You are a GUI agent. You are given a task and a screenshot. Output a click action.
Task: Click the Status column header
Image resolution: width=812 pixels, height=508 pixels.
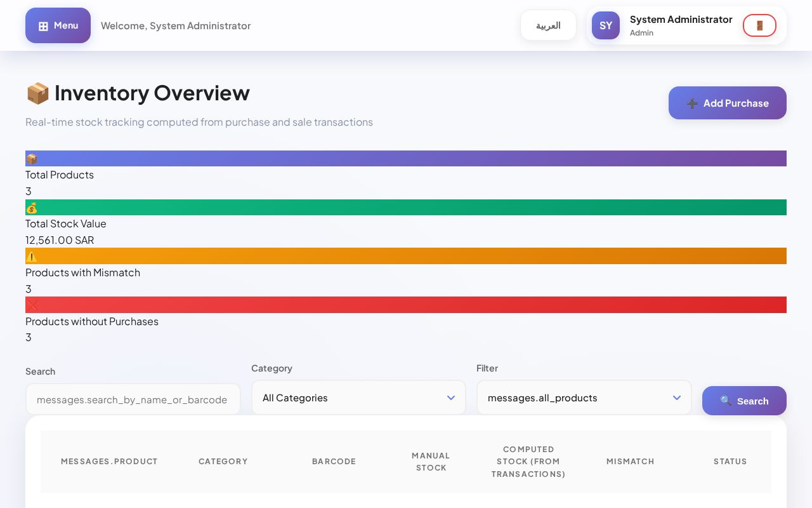point(730,462)
